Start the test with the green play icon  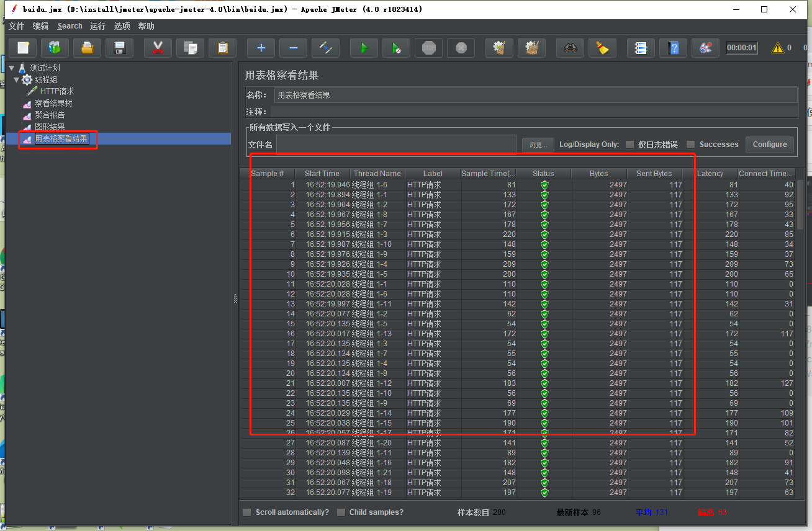coord(364,48)
